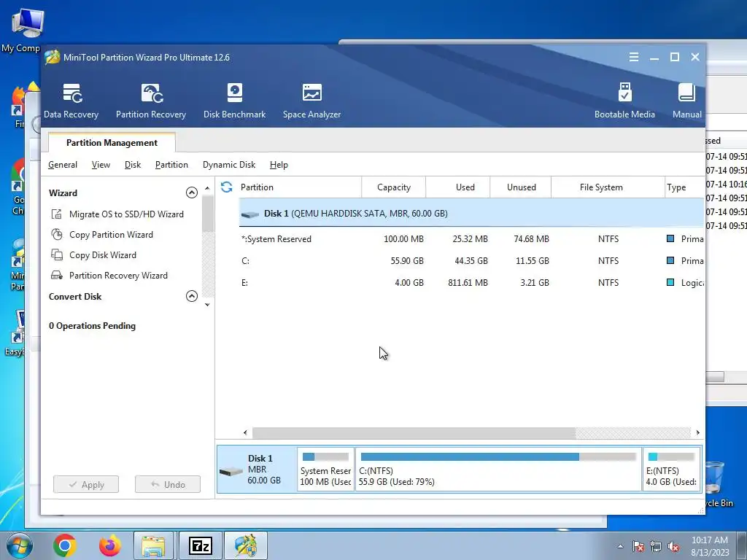Open Windows Explorer from the taskbar

tap(153, 545)
